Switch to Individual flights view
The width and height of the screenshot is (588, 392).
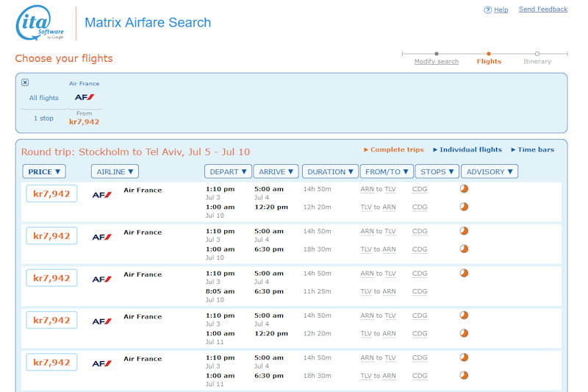467,150
